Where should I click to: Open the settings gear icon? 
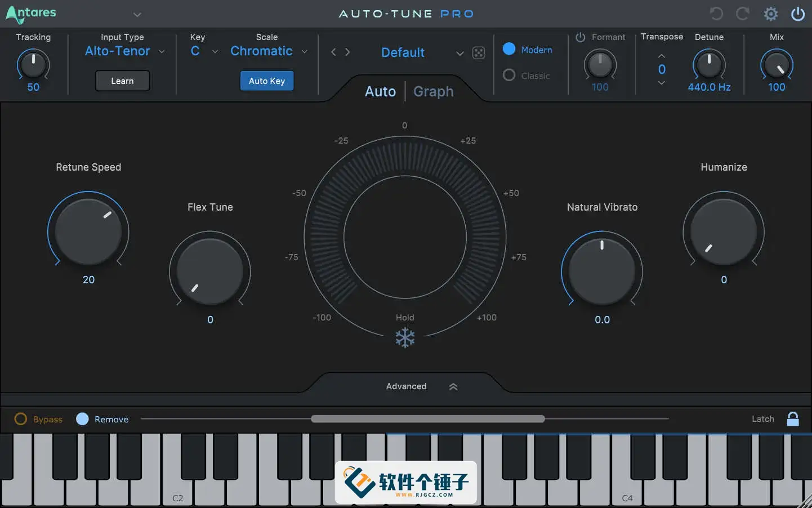[771, 14]
